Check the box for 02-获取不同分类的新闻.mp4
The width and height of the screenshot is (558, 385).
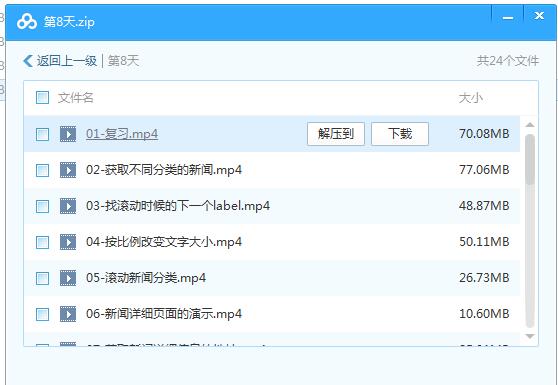pos(42,170)
